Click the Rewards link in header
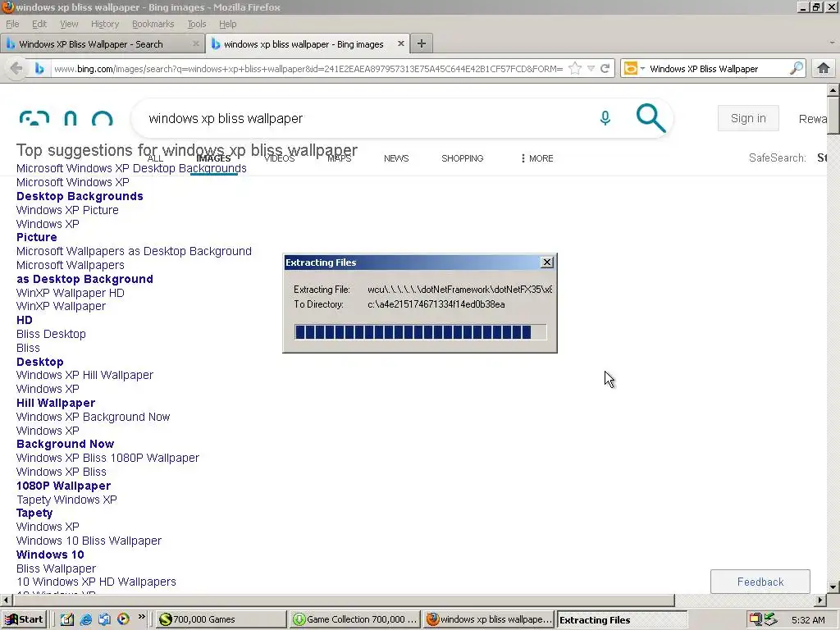 coord(813,119)
